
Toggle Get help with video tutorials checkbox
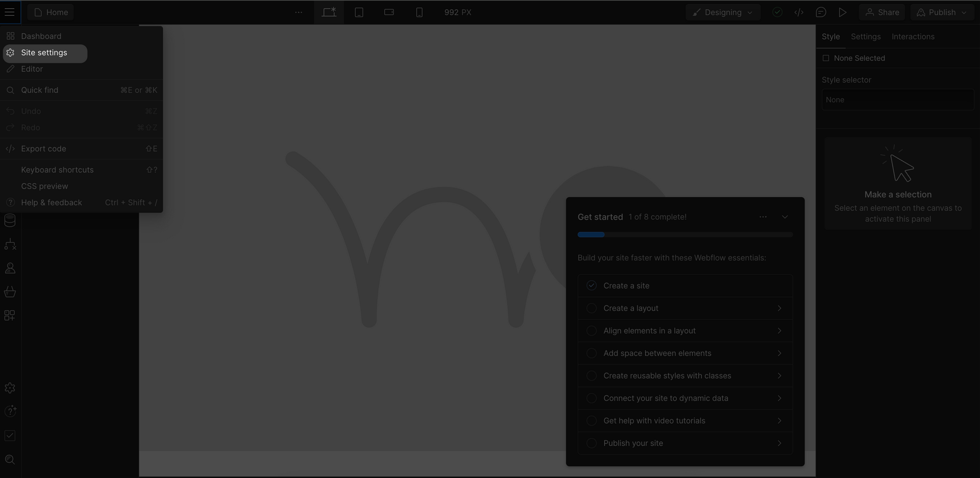click(591, 421)
